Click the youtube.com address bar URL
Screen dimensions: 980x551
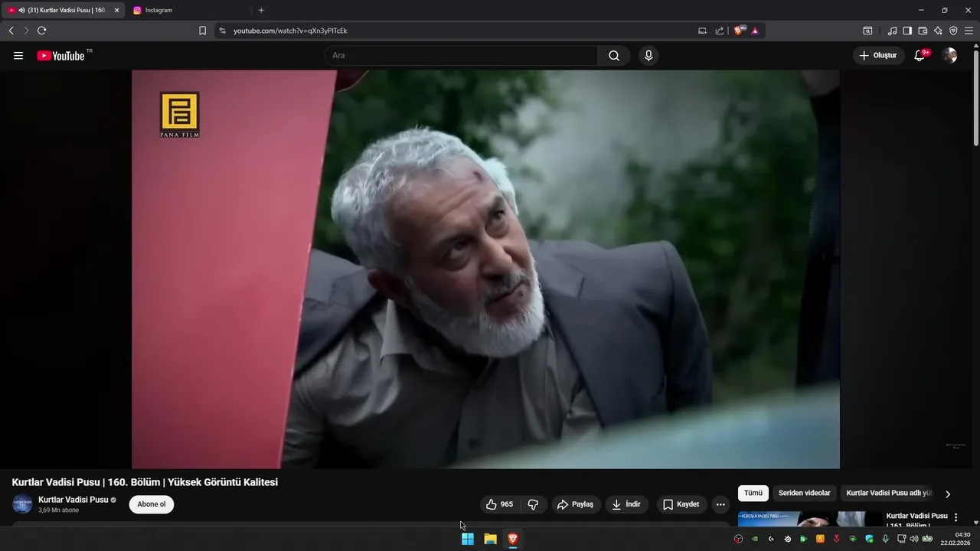[290, 31]
